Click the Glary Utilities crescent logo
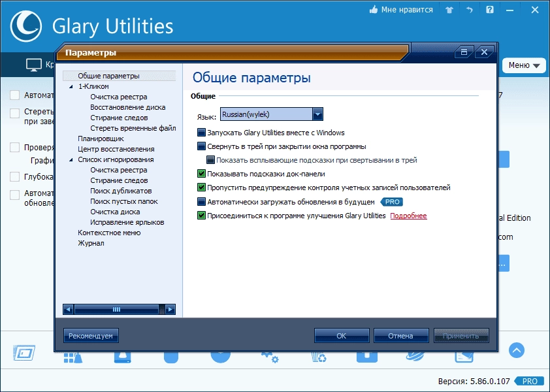 click(26, 26)
